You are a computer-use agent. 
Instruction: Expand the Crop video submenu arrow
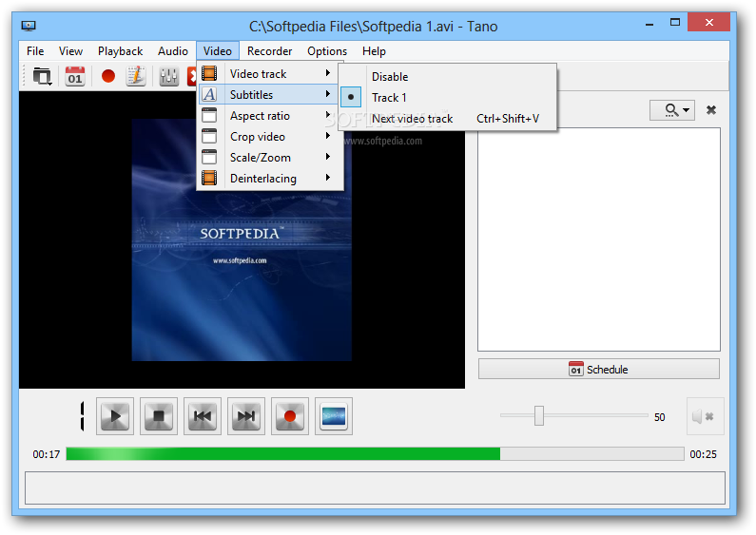(x=328, y=136)
